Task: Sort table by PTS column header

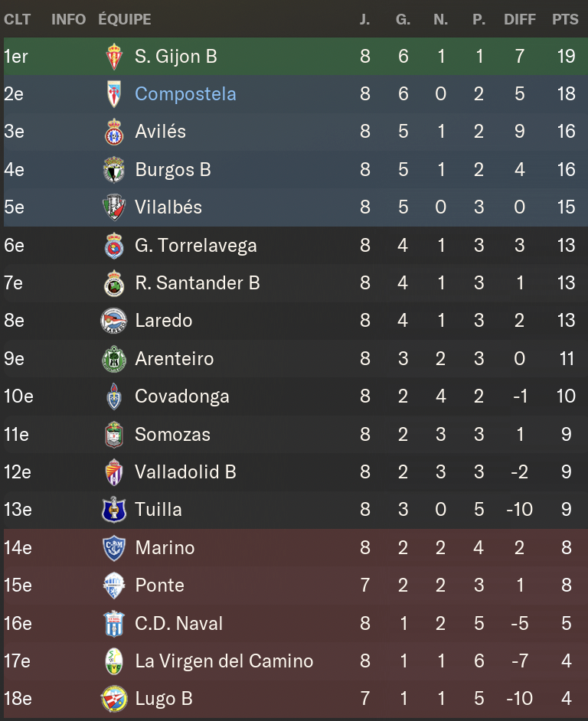Action: coord(565,19)
